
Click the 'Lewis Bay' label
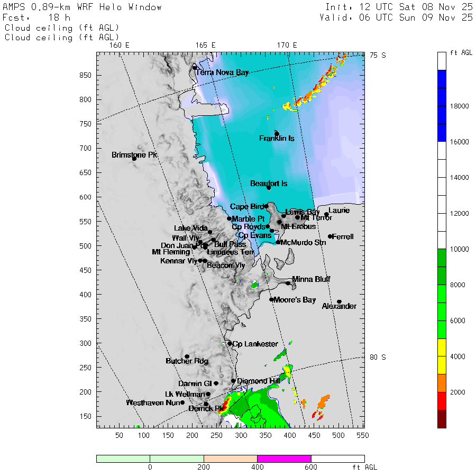(x=303, y=212)
